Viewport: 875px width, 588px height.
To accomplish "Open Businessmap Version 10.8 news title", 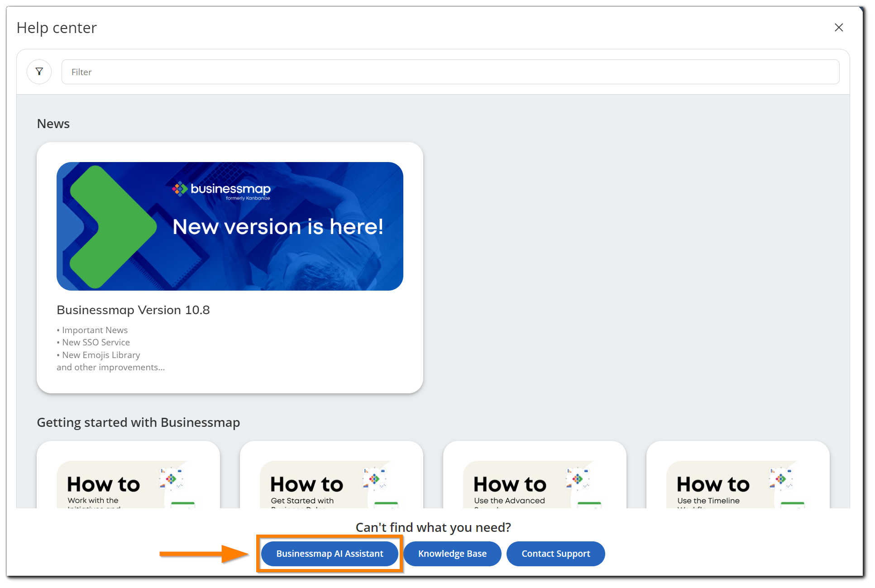I will (133, 310).
